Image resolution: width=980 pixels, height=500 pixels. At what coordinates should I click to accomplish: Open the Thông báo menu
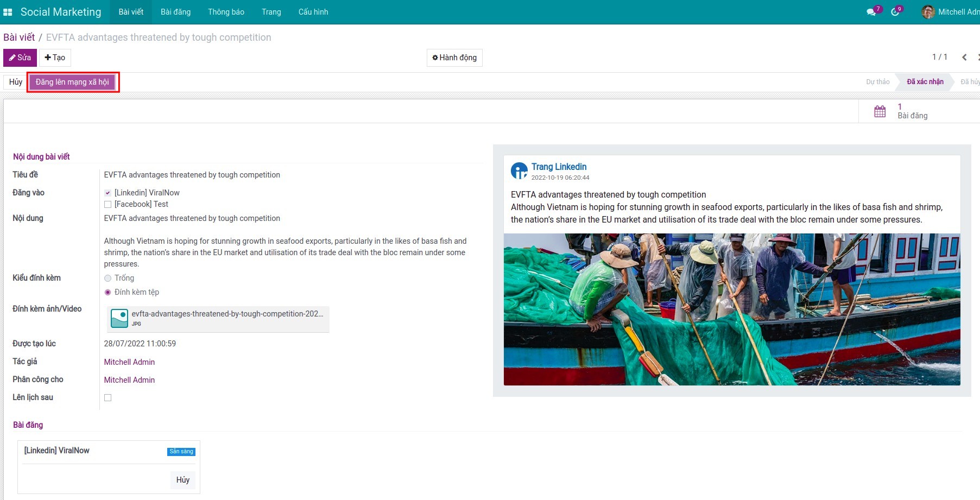(226, 12)
